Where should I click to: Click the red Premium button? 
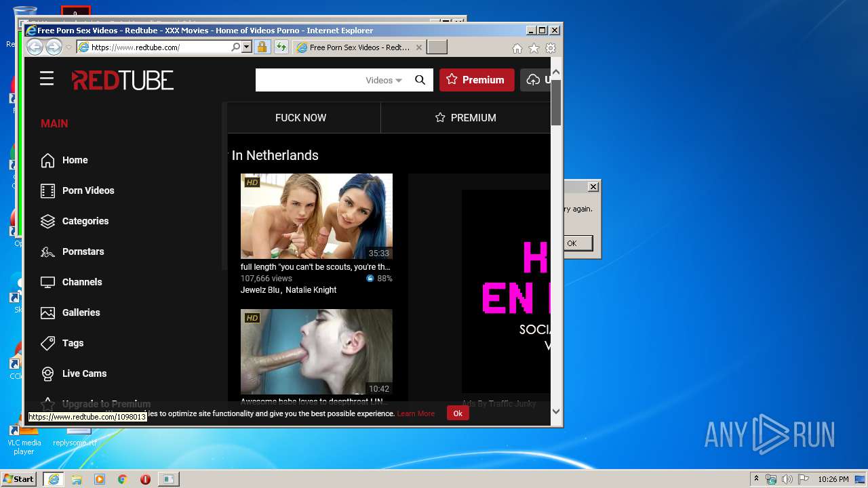tap(477, 80)
